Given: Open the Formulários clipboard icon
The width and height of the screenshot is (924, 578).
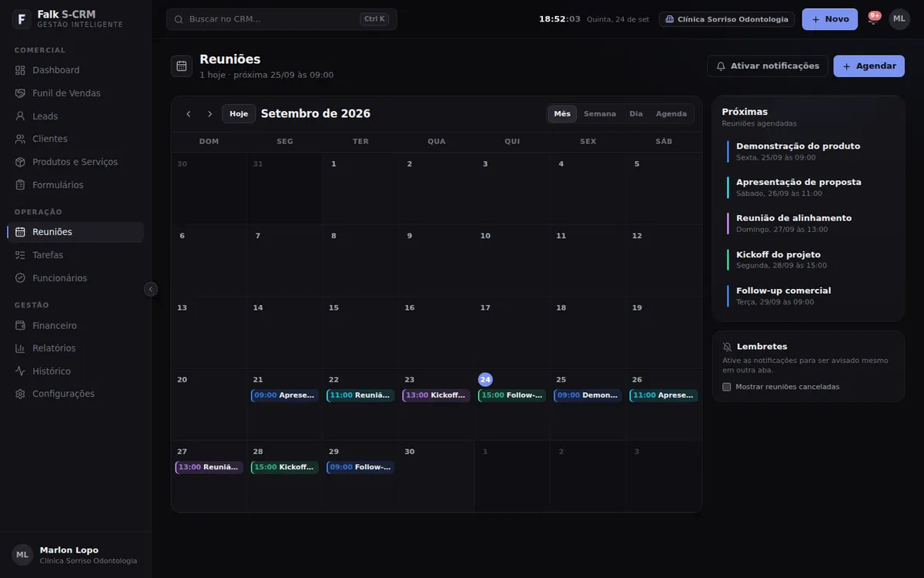Looking at the screenshot, I should 20,185.
